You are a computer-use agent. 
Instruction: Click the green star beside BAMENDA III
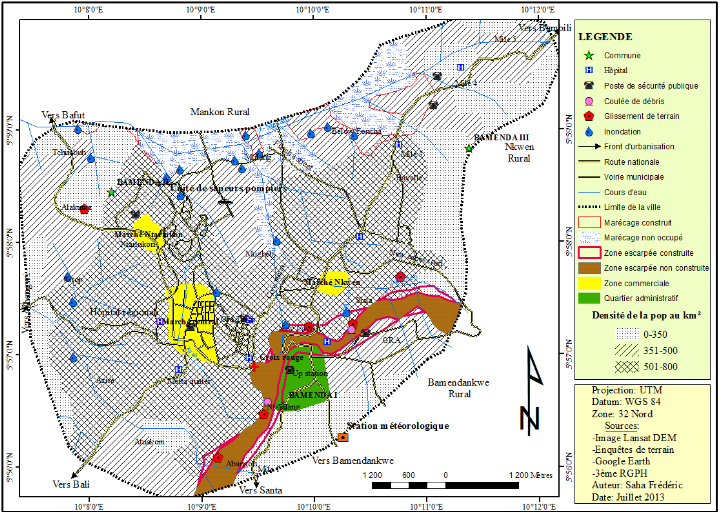coord(469,148)
